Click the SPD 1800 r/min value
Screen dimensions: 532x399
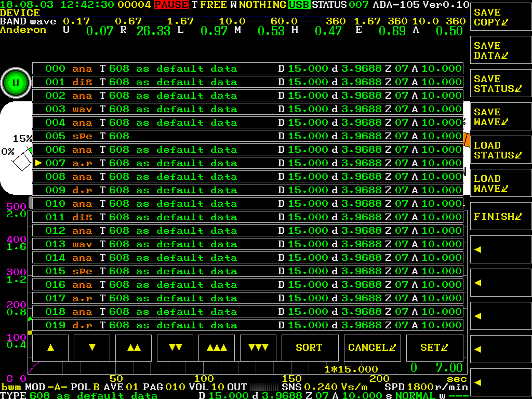click(426, 387)
